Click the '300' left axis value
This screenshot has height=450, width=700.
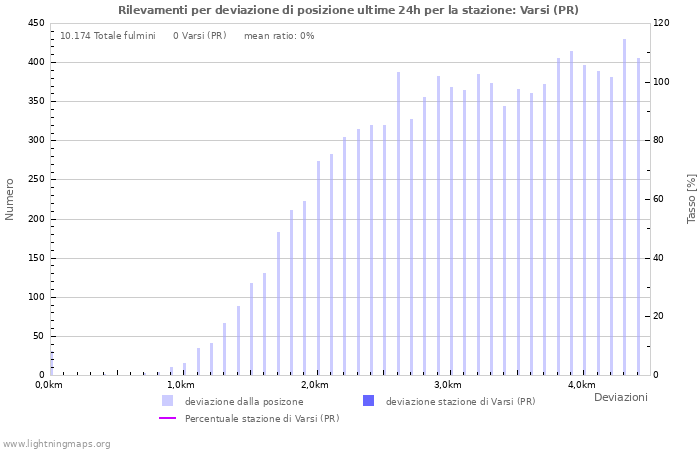tap(37, 140)
